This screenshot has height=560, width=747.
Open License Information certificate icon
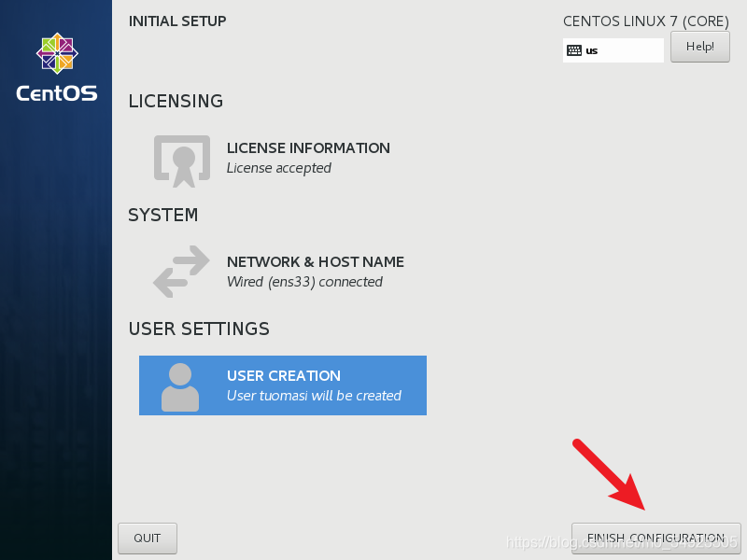[182, 161]
